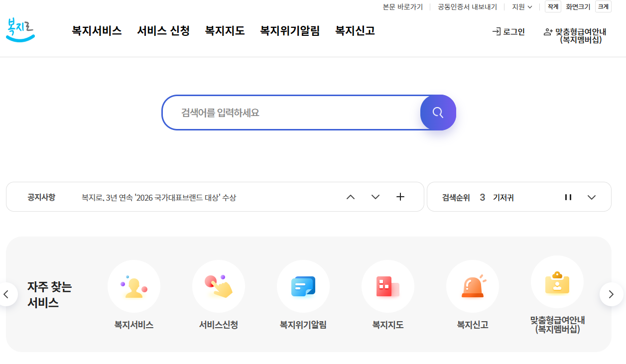This screenshot has height=364, width=626.
Task: Pause the 검색순위 ticker
Action: pyautogui.click(x=568, y=197)
